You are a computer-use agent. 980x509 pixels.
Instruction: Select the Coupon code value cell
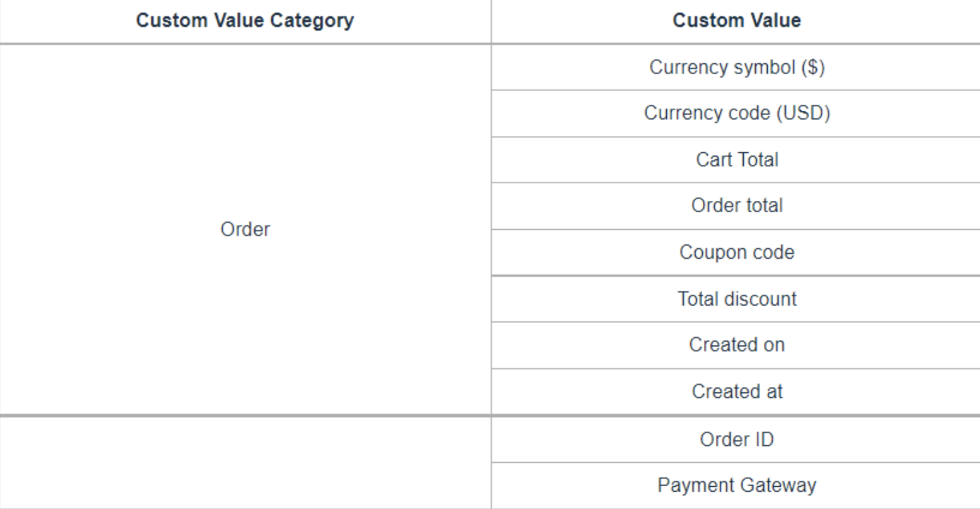pyautogui.click(x=737, y=252)
